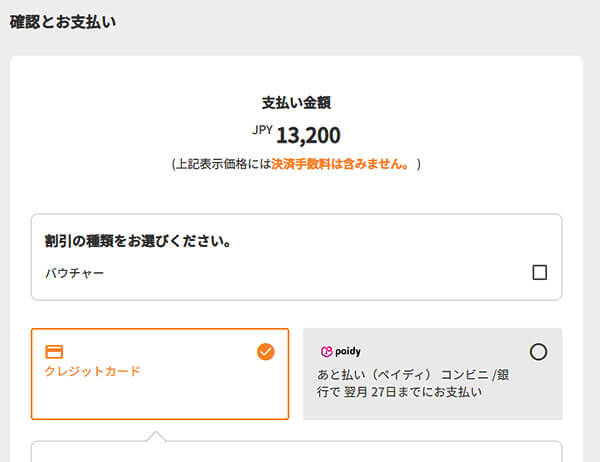Click the 13,200 payment amount

[x=308, y=135]
